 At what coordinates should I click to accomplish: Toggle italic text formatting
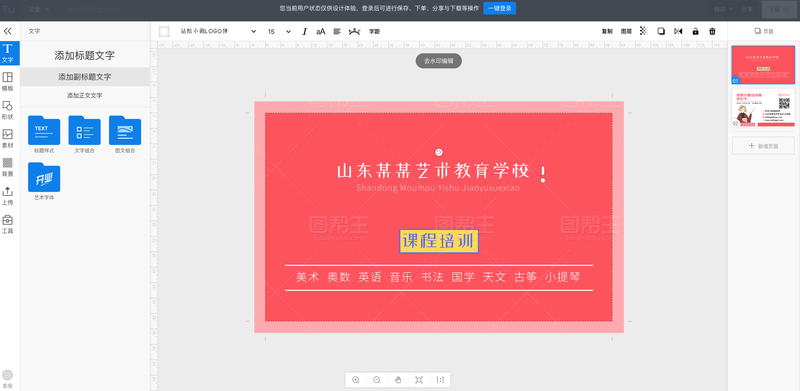coord(305,31)
